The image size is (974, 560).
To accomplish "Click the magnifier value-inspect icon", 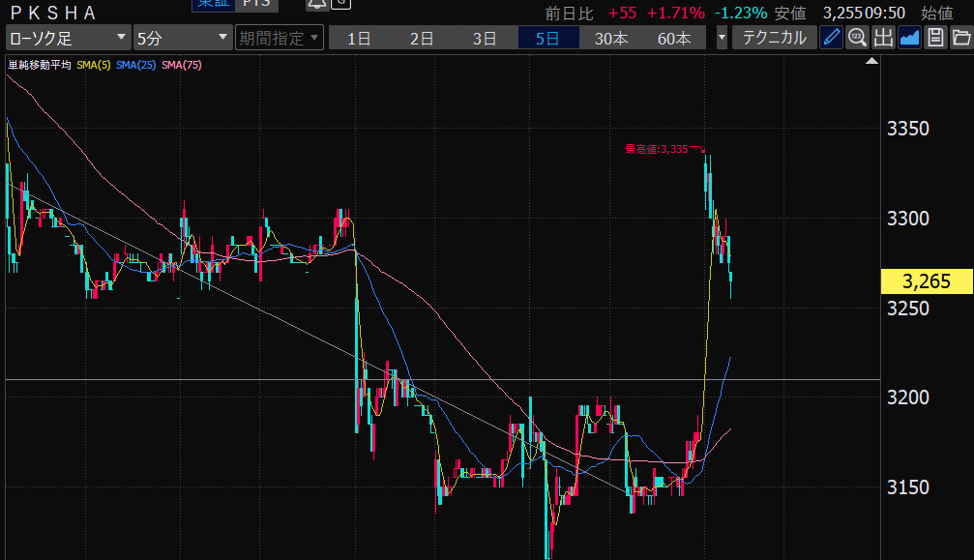I will click(857, 39).
